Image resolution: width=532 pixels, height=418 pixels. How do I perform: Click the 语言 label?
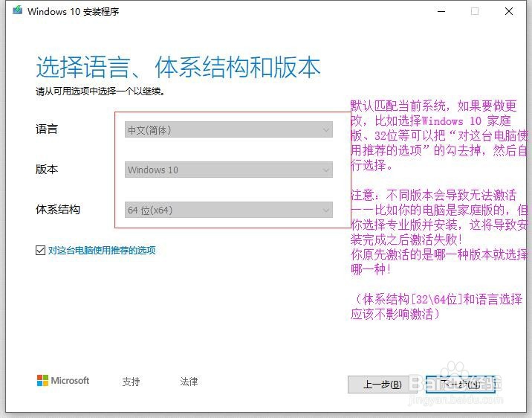click(47, 129)
